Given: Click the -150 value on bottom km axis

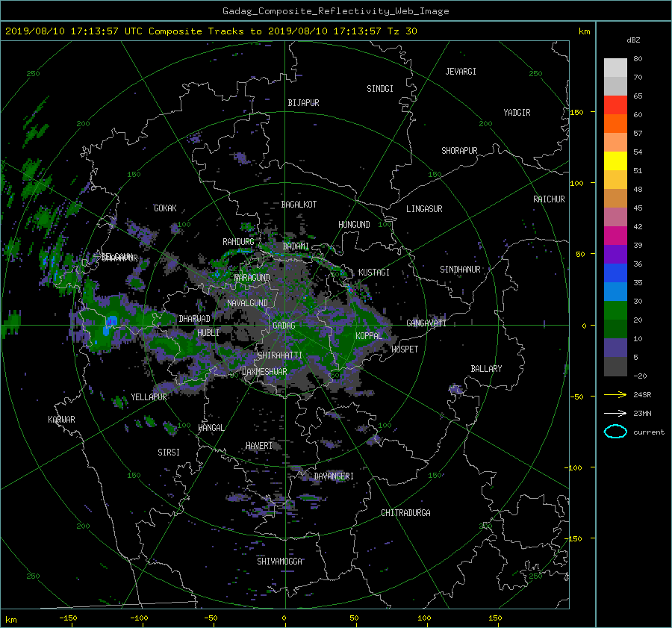Looking at the screenshot, I should tap(68, 618).
